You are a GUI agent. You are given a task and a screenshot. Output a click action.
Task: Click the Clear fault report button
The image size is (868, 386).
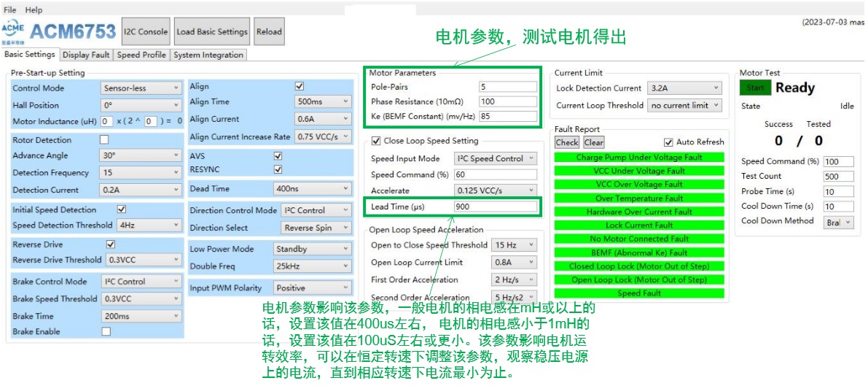(594, 142)
